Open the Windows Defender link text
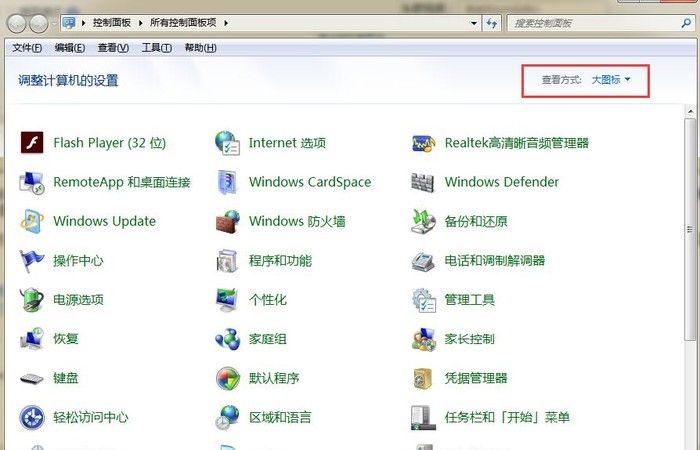The image size is (700, 450). (x=502, y=182)
